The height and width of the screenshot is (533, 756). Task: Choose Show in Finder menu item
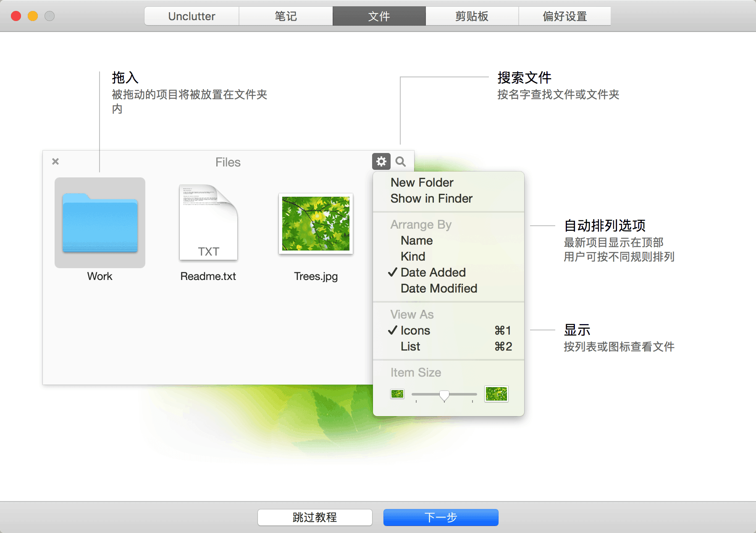click(448, 198)
